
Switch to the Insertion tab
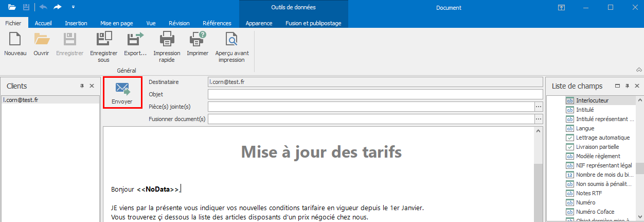point(76,23)
